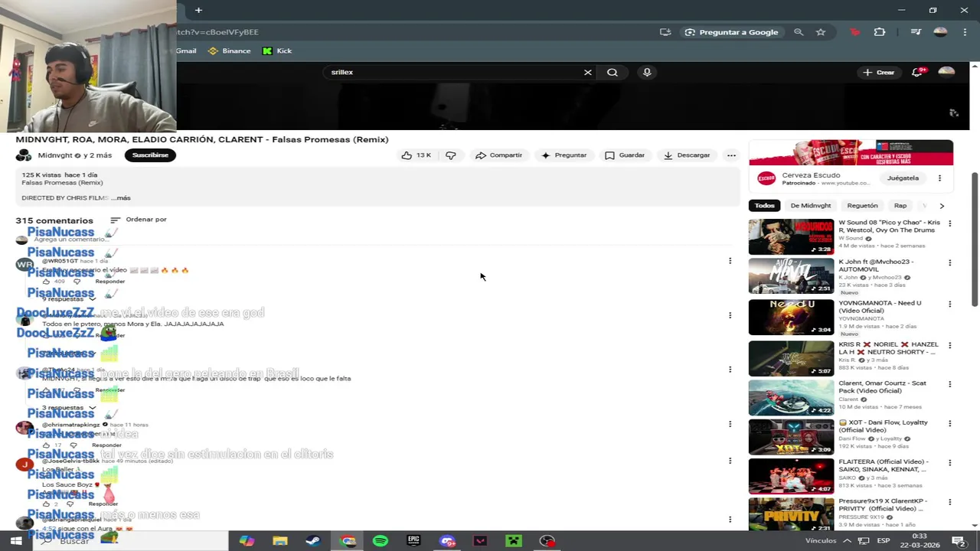Click the install app icon in address bar

coord(665,32)
